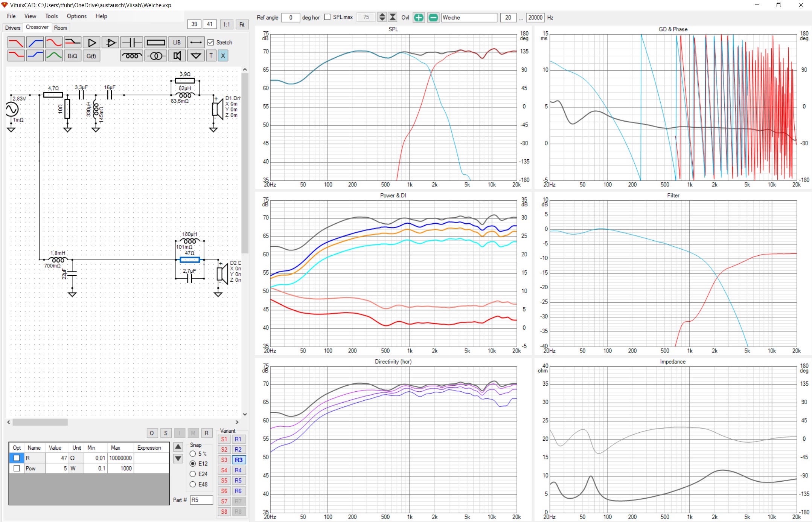This screenshot has width=812, height=522.
Task: Move parameter up with the up arrow
Action: pos(178,447)
